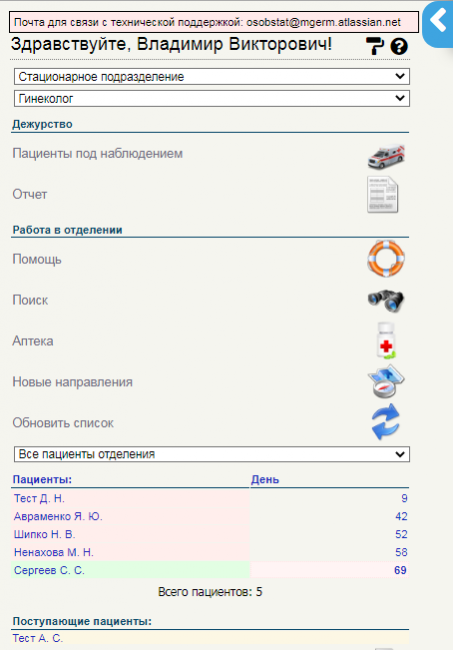Open the paint roller theme icon

[x=375, y=46]
